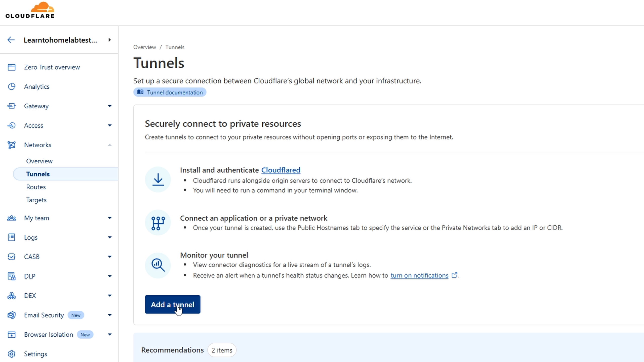The height and width of the screenshot is (362, 644).
Task: Click the Email Security envelope icon
Action: point(12,315)
